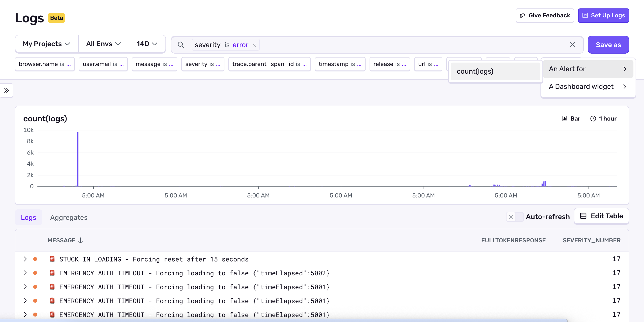
Task: Open the My Projects dropdown
Action: pyautogui.click(x=47, y=44)
